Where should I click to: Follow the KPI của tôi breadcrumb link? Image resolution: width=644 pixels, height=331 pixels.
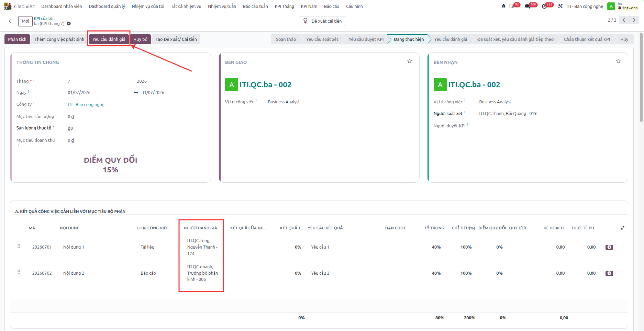coord(44,19)
